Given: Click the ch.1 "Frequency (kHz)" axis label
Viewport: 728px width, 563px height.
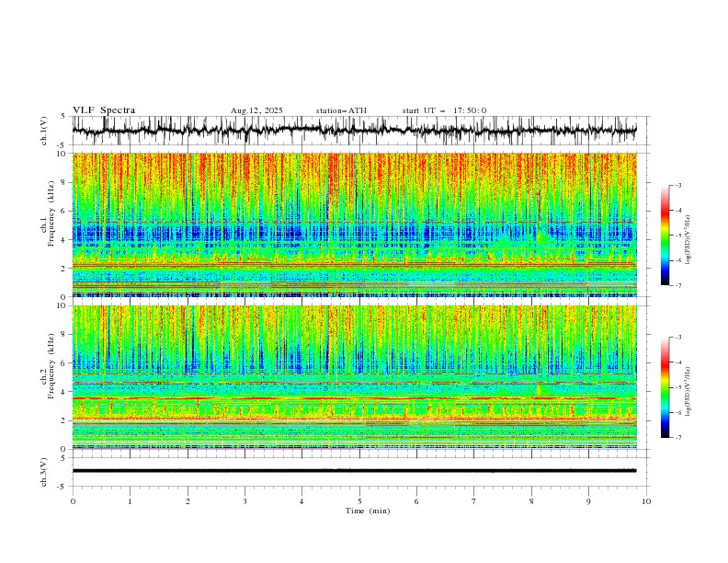Looking at the screenshot, I should click(x=51, y=213).
